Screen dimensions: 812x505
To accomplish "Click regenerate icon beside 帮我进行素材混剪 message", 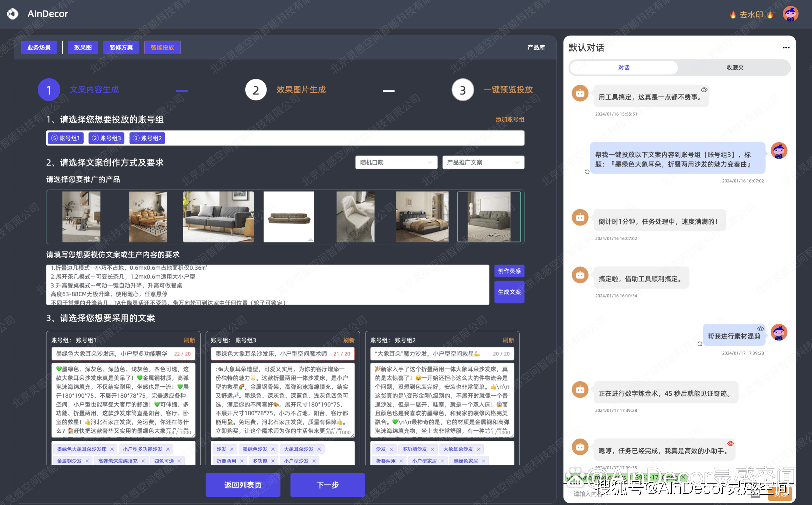I will click(x=699, y=344).
